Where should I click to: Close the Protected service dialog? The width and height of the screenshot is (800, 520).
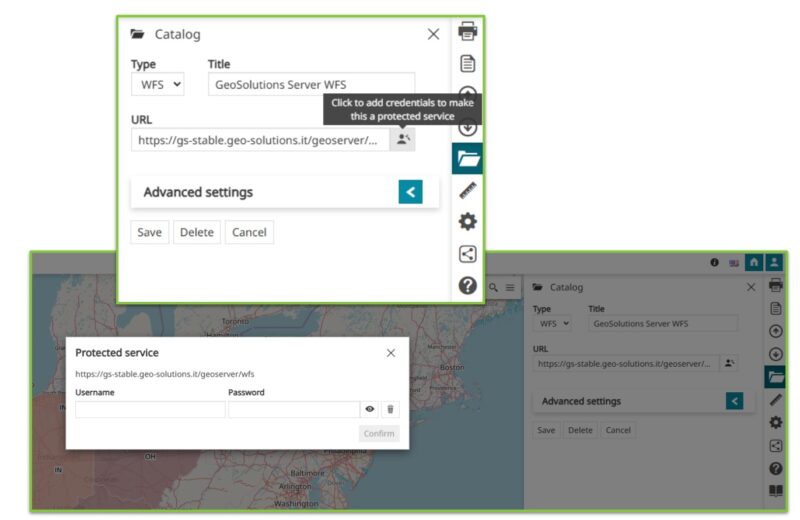point(391,353)
